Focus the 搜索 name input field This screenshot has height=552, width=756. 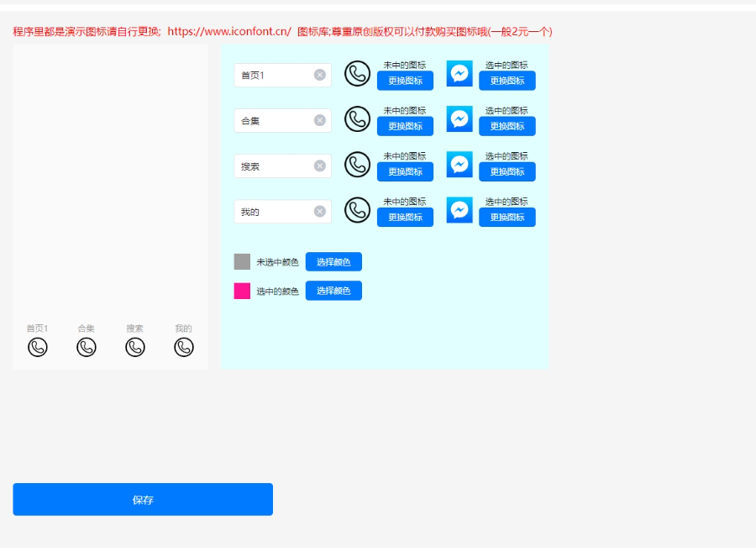tap(282, 166)
